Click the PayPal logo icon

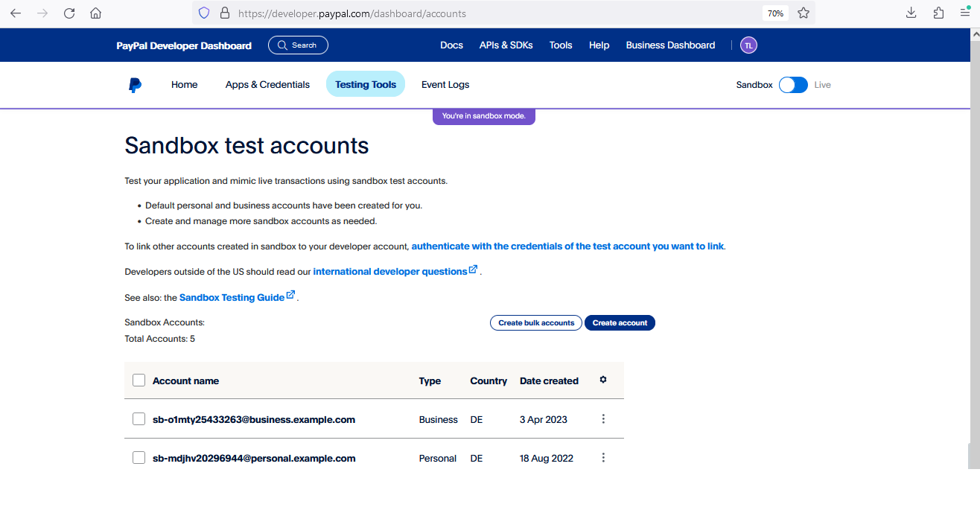click(x=135, y=85)
